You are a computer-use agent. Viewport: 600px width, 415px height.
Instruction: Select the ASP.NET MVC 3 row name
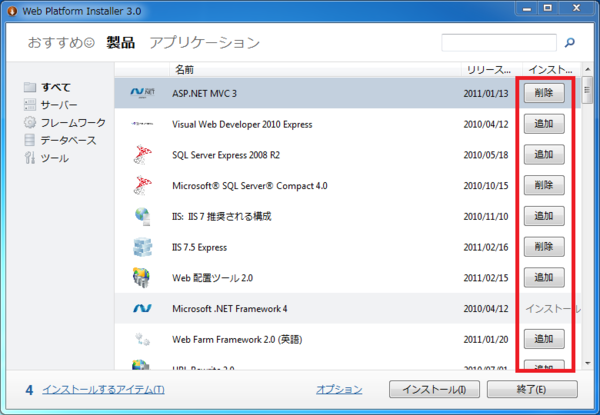(x=204, y=93)
